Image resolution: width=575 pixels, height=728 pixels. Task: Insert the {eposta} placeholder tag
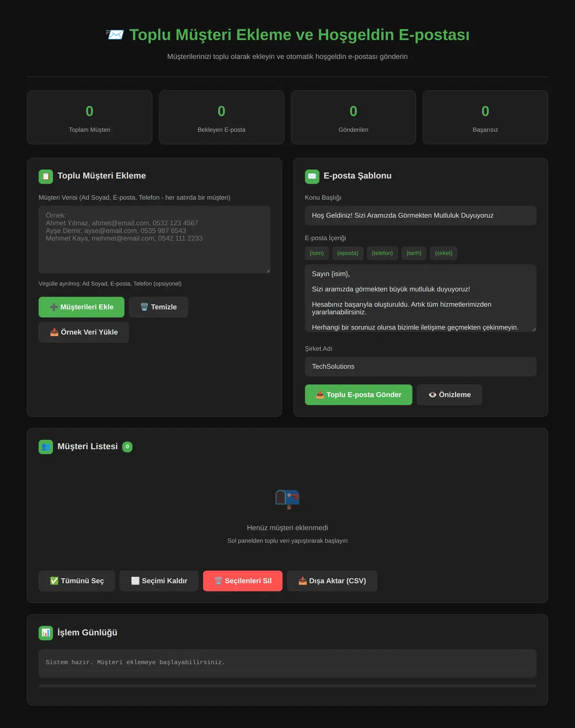point(348,253)
